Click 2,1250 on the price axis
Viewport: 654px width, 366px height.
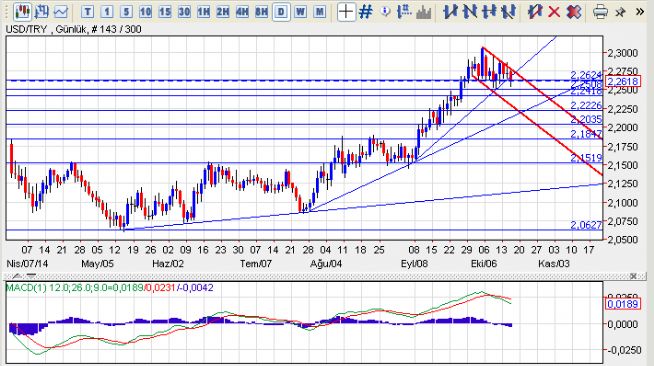point(622,183)
